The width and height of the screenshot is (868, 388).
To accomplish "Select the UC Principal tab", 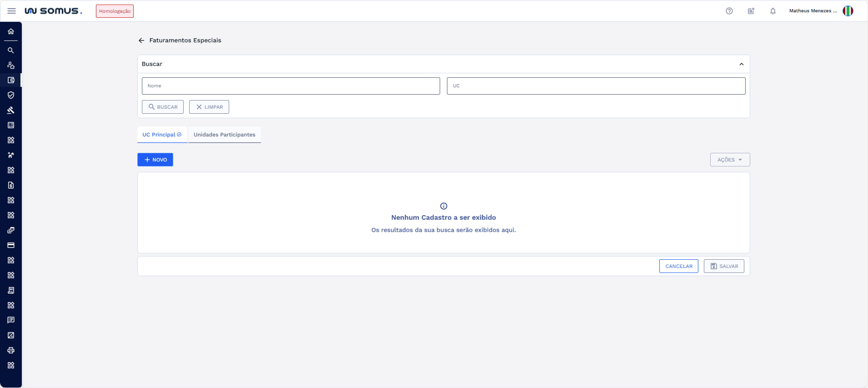I will pyautogui.click(x=162, y=134).
